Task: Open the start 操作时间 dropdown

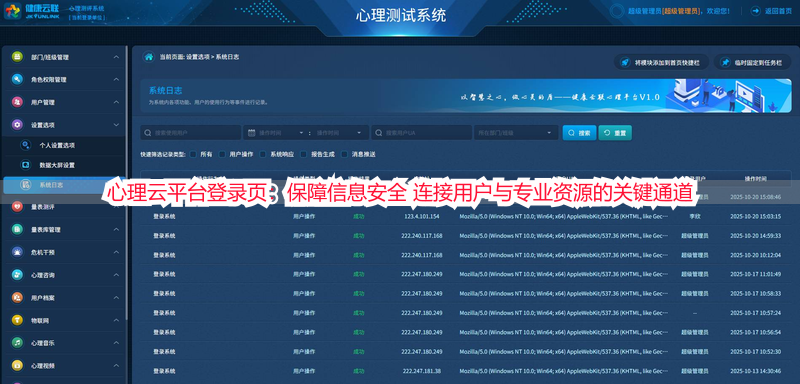Action: 302,133
